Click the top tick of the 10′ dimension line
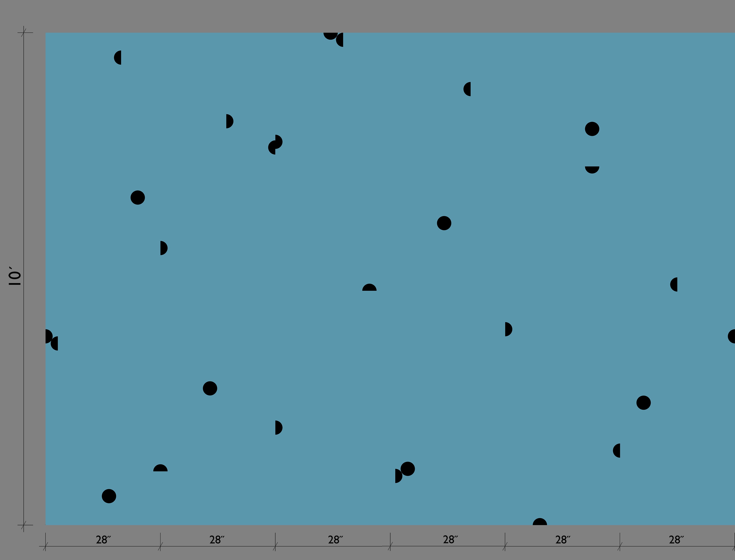The width and height of the screenshot is (735, 560). click(x=23, y=33)
